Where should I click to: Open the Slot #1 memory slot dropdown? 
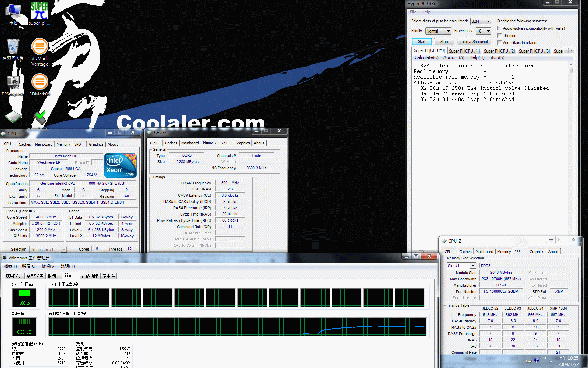coord(461,266)
